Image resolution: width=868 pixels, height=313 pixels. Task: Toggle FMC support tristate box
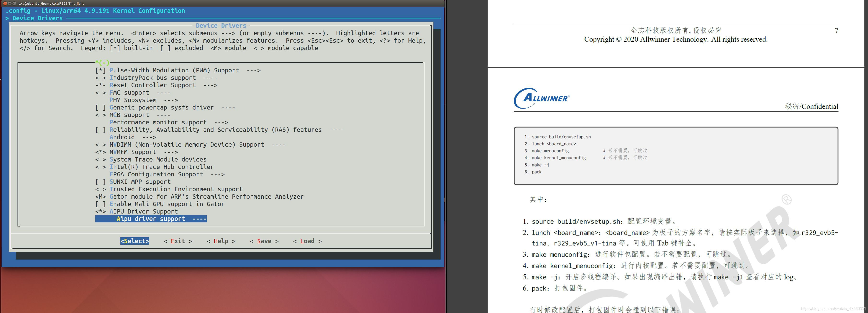[x=100, y=93]
